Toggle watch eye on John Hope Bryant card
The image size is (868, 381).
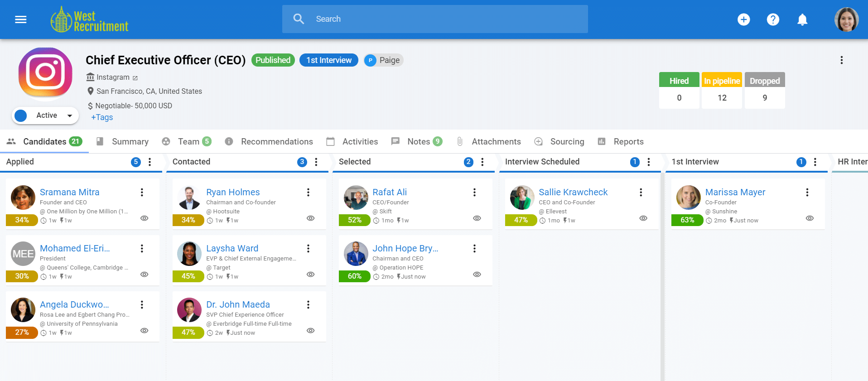point(477,275)
